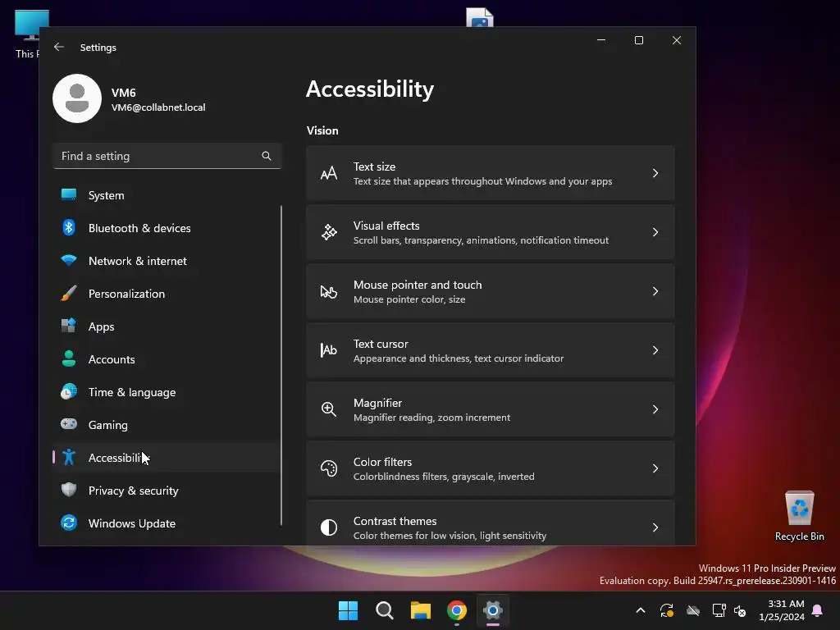Expand Mouse pointer and touch chevron
Viewport: 840px width, 630px height.
pyautogui.click(x=655, y=291)
